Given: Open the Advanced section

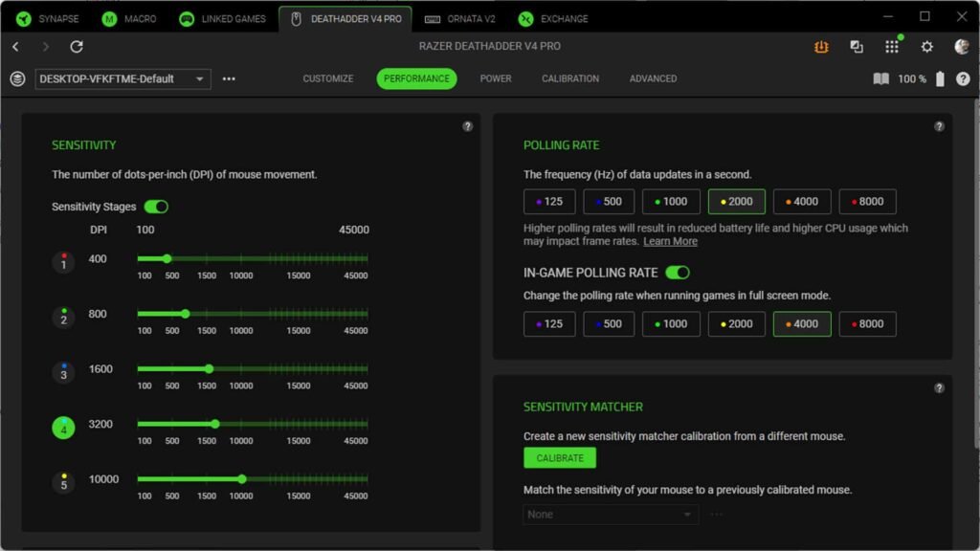Looking at the screenshot, I should 653,78.
